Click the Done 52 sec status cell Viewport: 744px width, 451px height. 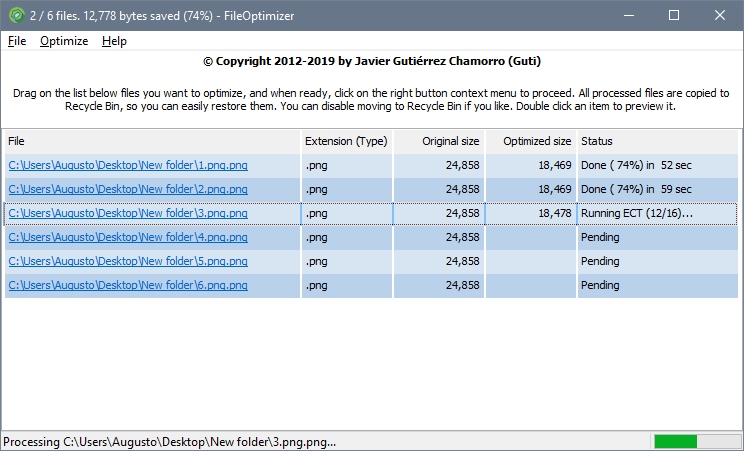click(658, 165)
